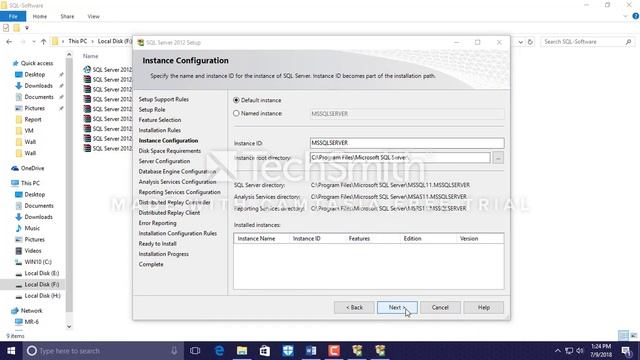
Task: Open Microsoft Store from the taskbar
Action: tap(265, 351)
